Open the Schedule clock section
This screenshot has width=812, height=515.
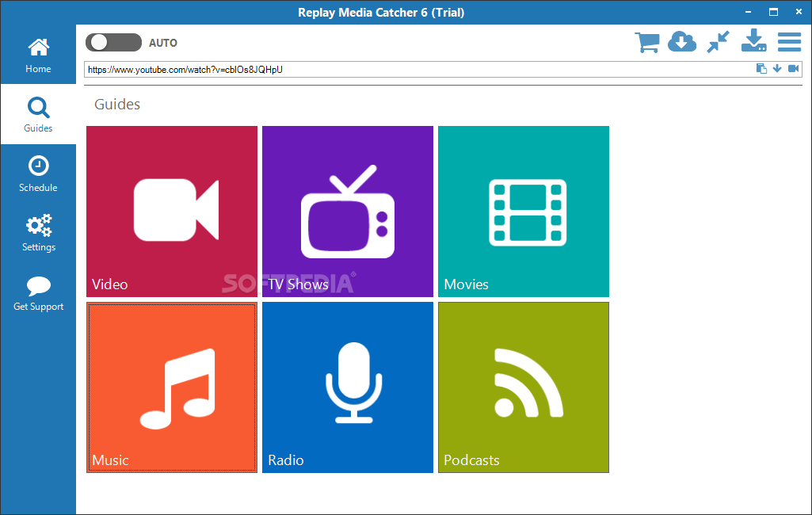click(38, 174)
